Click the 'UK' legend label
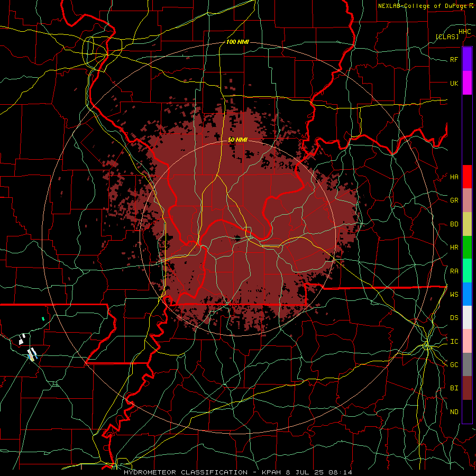Image resolution: width=476 pixels, height=476 pixels. coord(454,83)
